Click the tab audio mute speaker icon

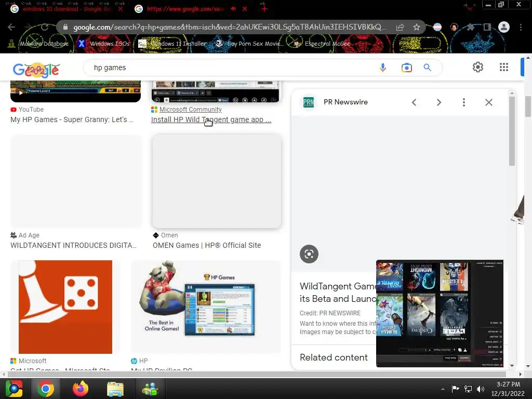pos(233,9)
